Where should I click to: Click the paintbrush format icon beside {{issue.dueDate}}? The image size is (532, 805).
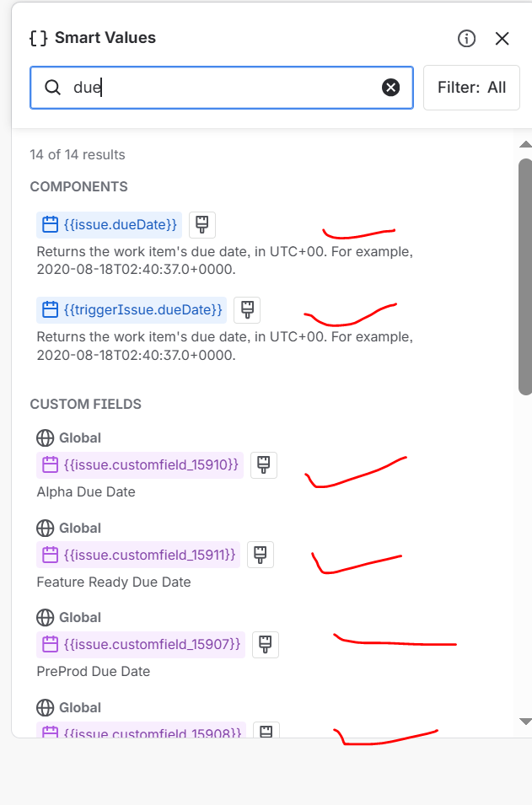(x=202, y=224)
